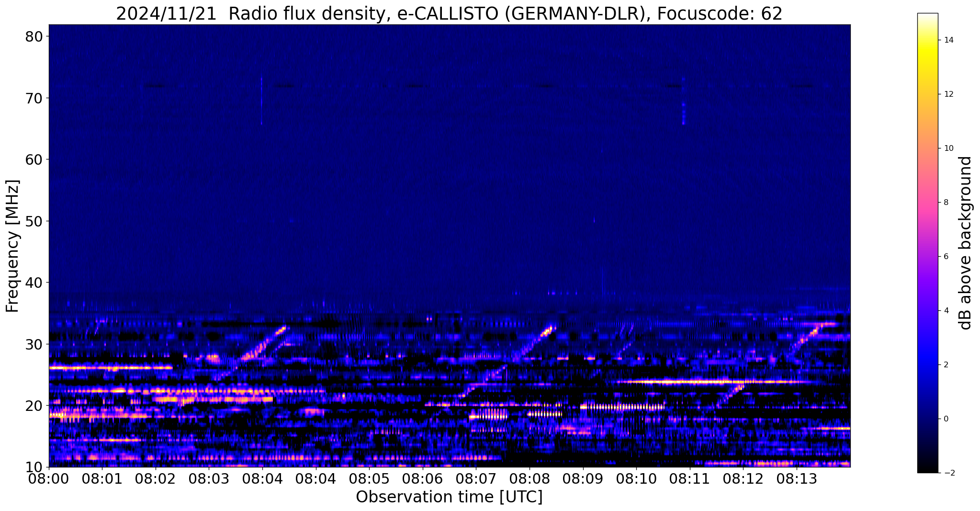This screenshot has height=511, width=980.
Task: Click colorbar tick value 4
Action: (x=946, y=311)
